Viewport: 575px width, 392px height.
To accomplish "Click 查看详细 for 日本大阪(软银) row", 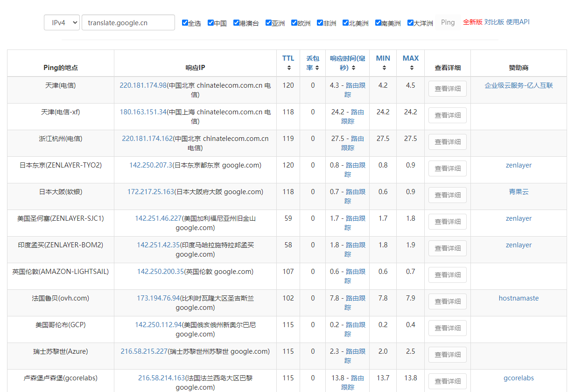I will click(x=448, y=195).
